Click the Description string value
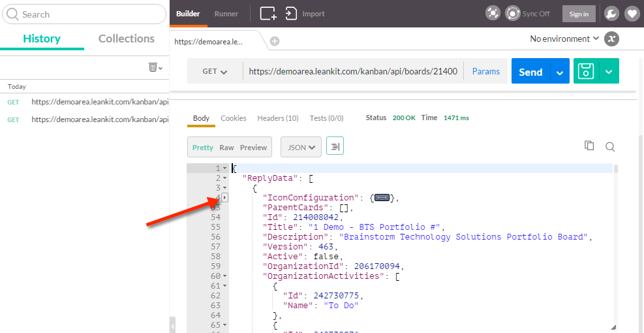The image size is (644, 333). [x=464, y=237]
